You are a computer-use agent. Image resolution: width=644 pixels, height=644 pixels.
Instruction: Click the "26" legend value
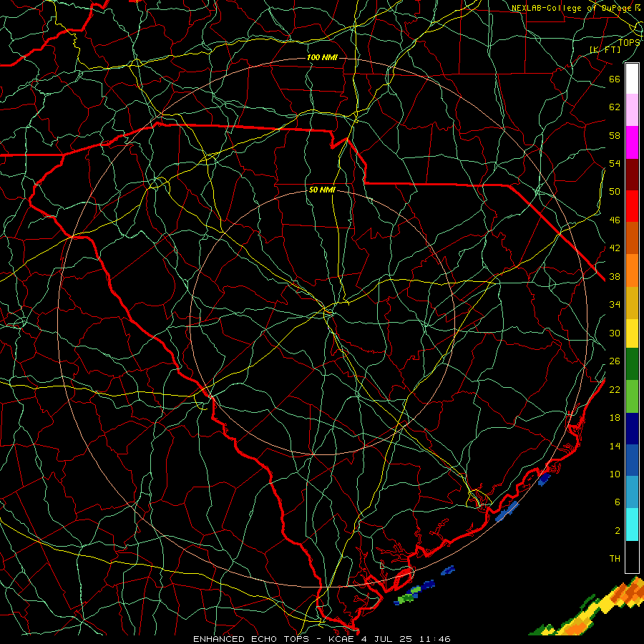[x=615, y=361]
